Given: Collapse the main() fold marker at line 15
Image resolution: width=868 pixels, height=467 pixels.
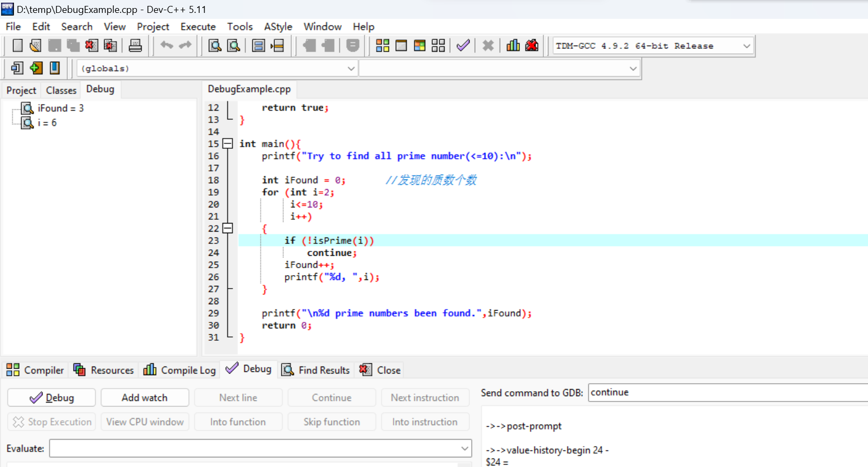Looking at the screenshot, I should tap(228, 143).
